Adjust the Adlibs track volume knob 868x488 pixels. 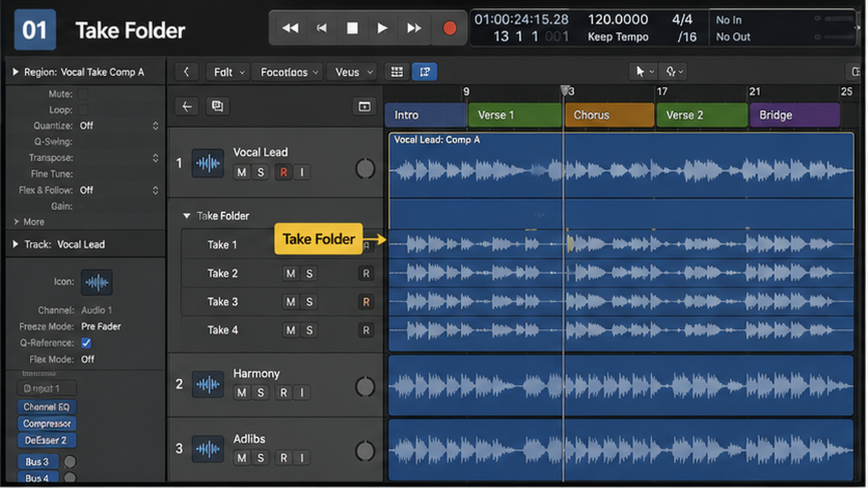point(365,450)
